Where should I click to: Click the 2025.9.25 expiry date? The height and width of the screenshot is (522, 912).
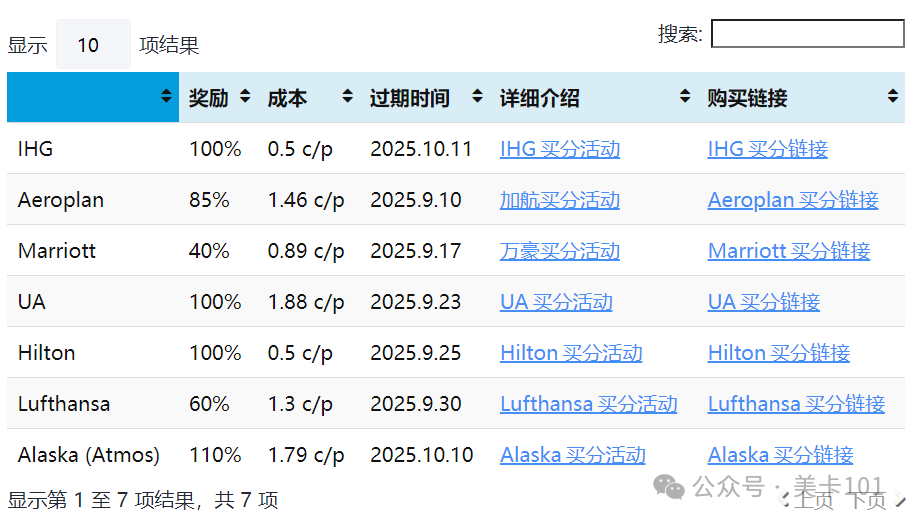416,353
